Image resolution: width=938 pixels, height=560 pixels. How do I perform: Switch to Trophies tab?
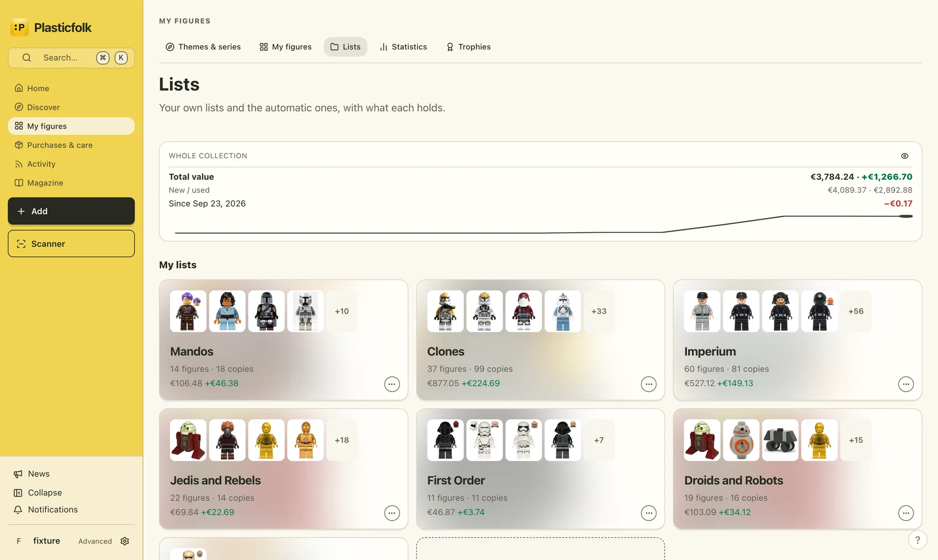(x=468, y=47)
